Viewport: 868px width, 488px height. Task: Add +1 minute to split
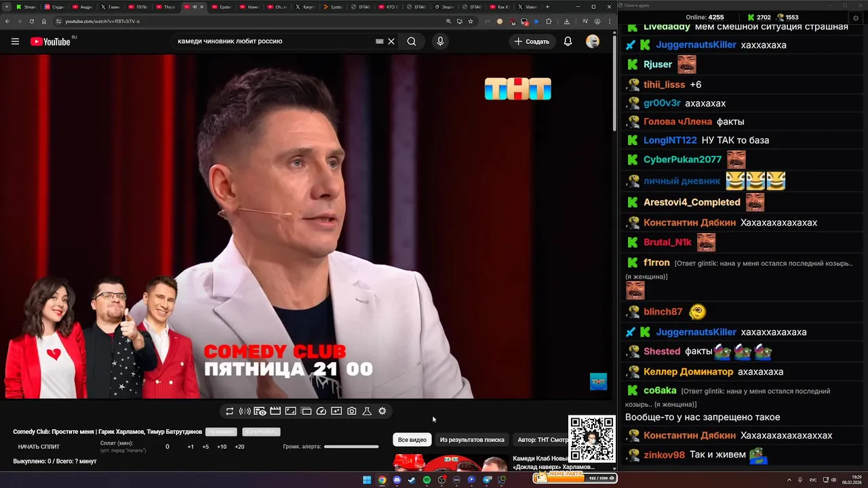(191, 447)
